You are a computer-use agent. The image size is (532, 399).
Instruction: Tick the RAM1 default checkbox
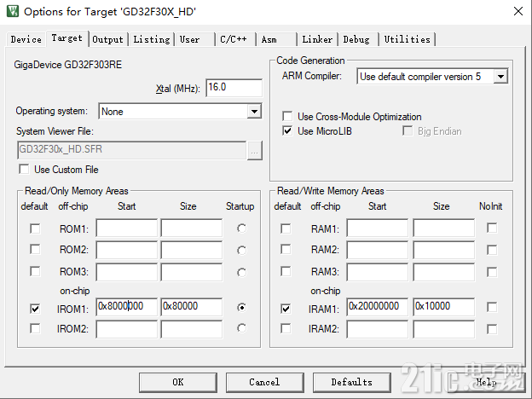click(x=286, y=228)
